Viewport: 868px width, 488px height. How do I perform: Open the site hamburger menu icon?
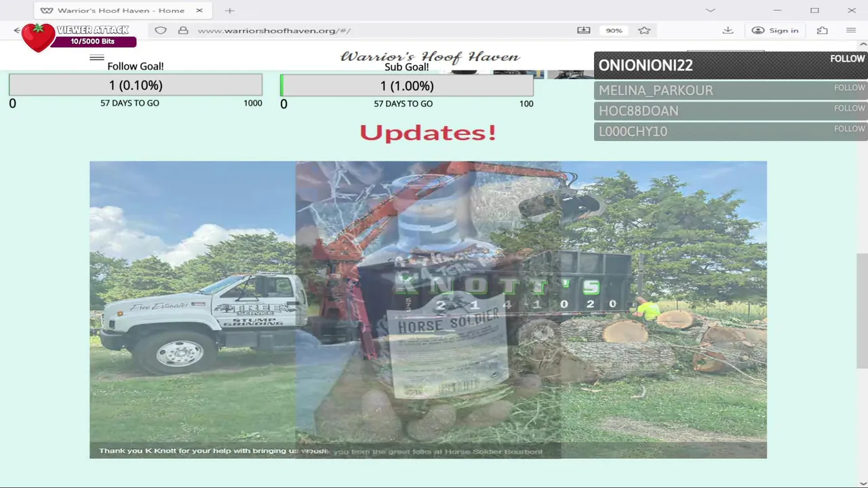point(97,58)
